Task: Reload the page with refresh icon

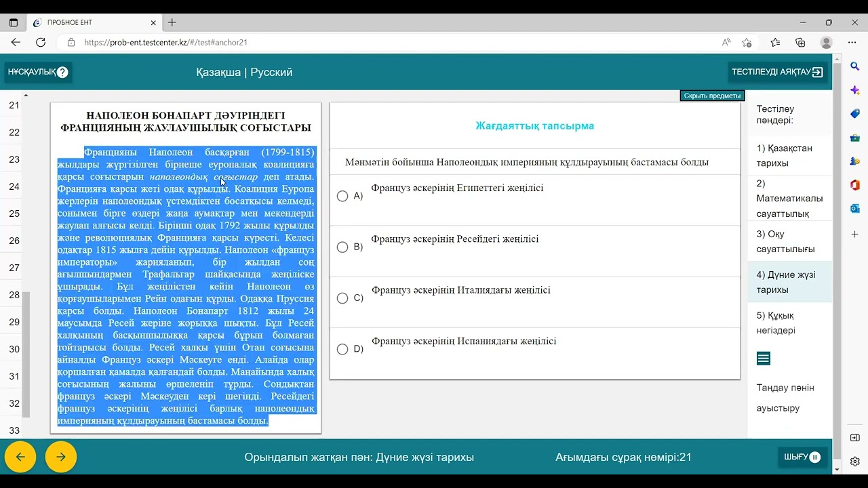Action: click(41, 42)
